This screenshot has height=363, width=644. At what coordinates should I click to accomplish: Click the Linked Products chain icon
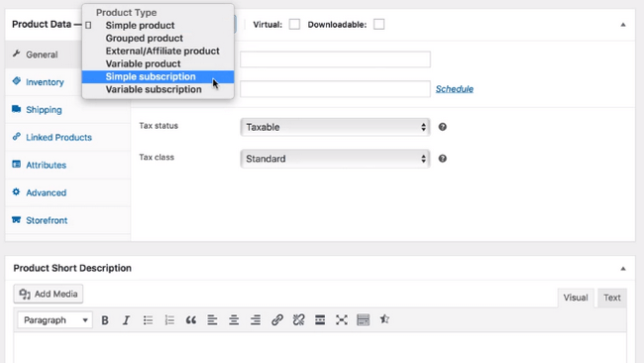point(17,137)
